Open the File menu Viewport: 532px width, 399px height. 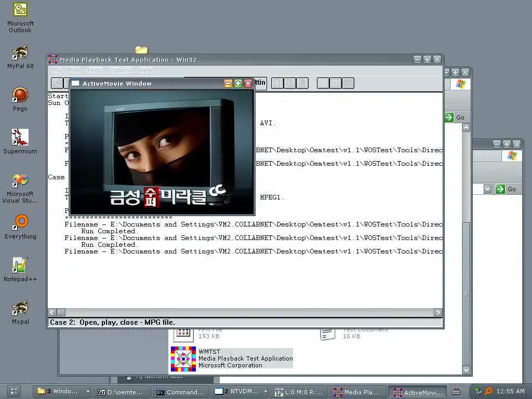[x=56, y=70]
